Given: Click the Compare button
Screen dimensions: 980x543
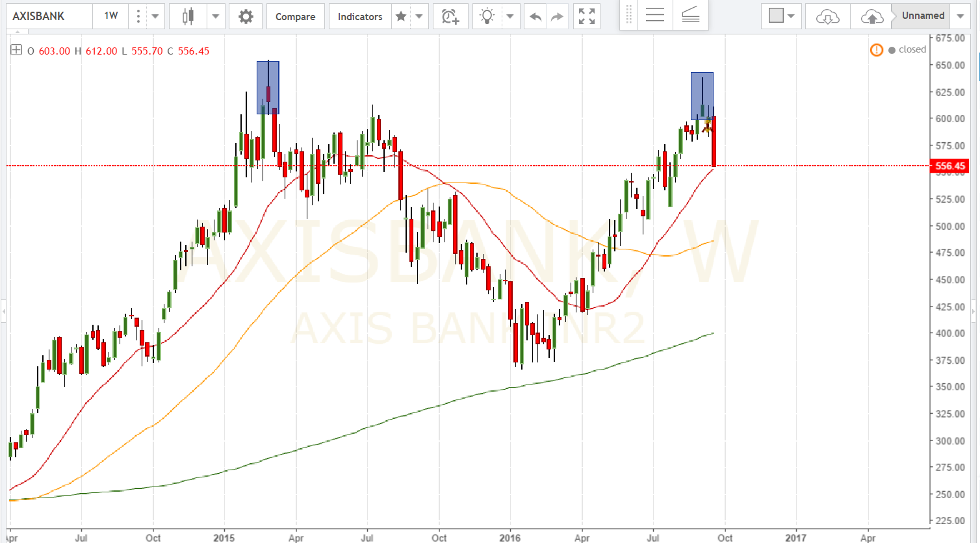Looking at the screenshot, I should (x=295, y=16).
